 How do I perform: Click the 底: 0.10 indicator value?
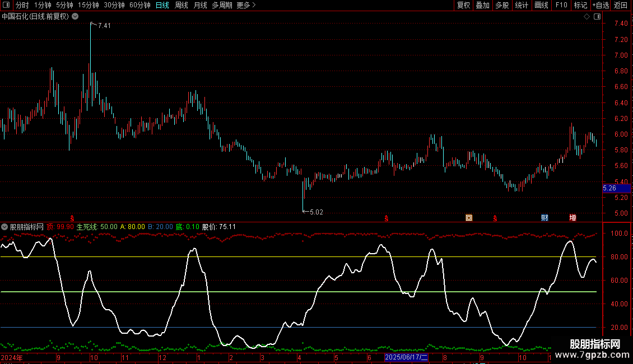pos(188,227)
